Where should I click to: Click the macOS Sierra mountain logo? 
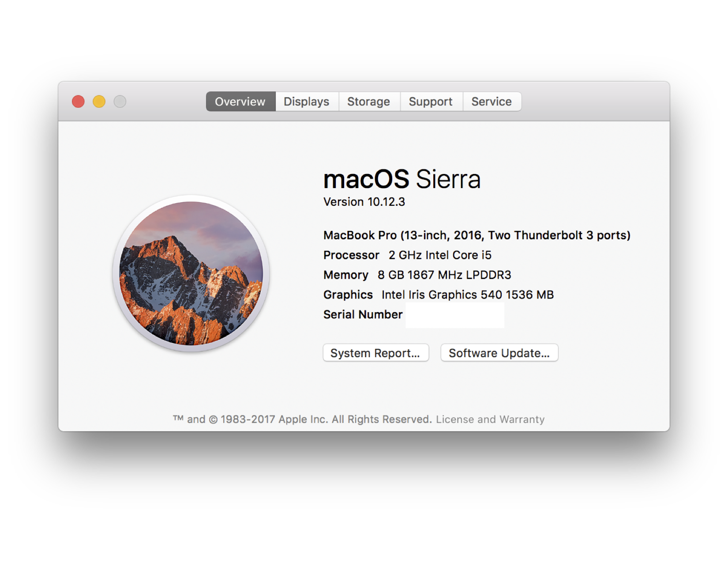click(x=191, y=273)
